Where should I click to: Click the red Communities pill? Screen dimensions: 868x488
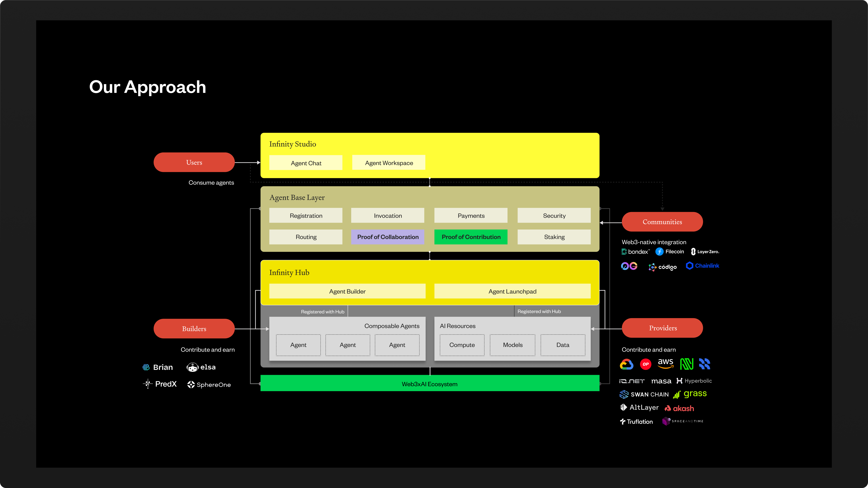(x=662, y=222)
